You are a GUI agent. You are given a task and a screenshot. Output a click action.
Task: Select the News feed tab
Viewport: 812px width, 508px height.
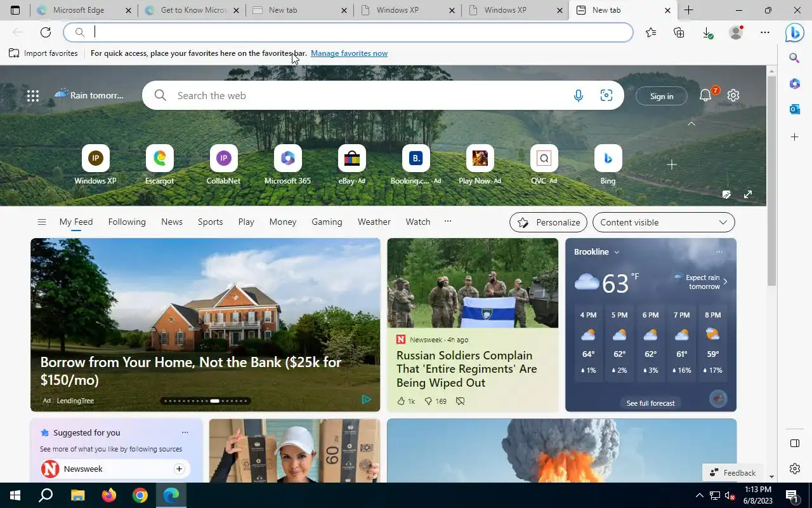point(172,222)
